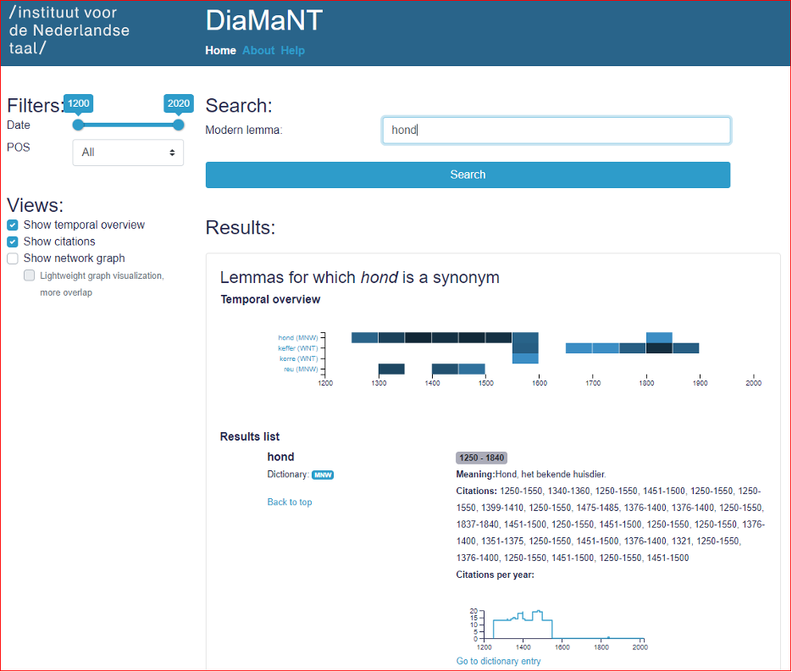The image size is (792, 672).
Task: Click the citation date 1340-1360
Action: [568, 492]
